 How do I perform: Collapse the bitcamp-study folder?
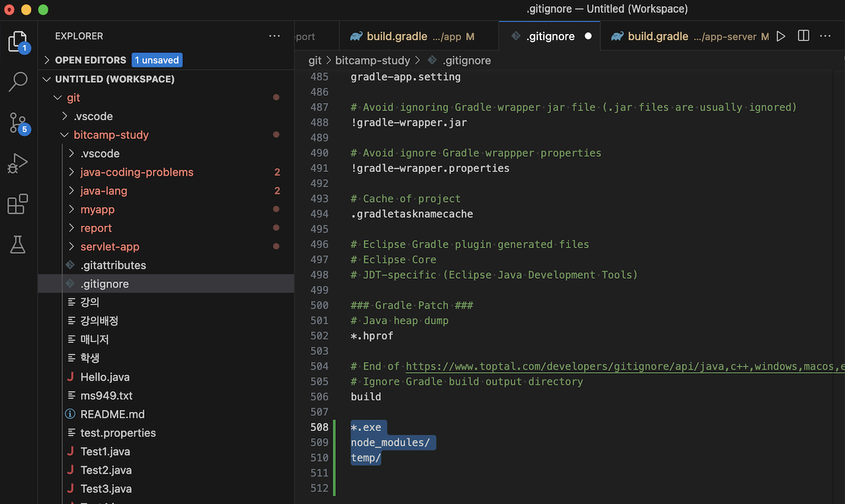point(65,135)
